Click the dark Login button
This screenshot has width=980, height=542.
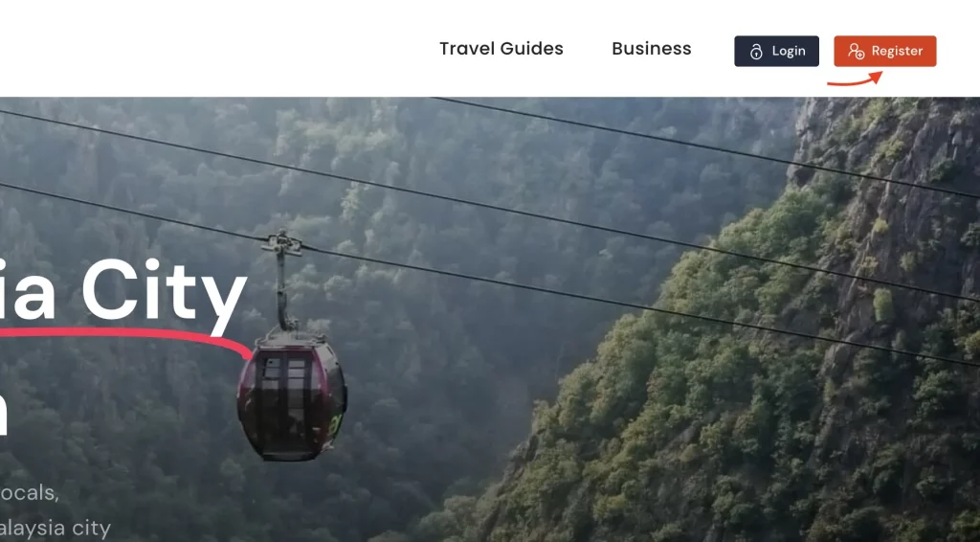coord(776,52)
